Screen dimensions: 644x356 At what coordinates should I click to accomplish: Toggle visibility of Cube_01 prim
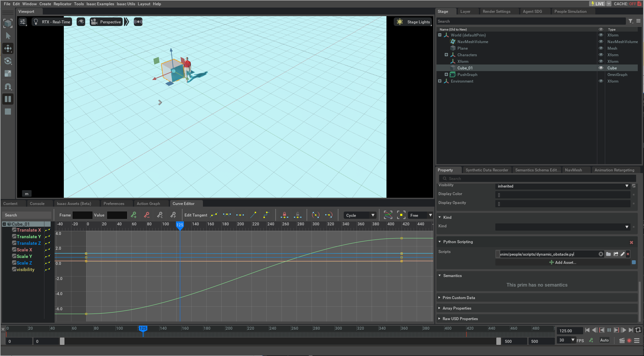tap(601, 68)
